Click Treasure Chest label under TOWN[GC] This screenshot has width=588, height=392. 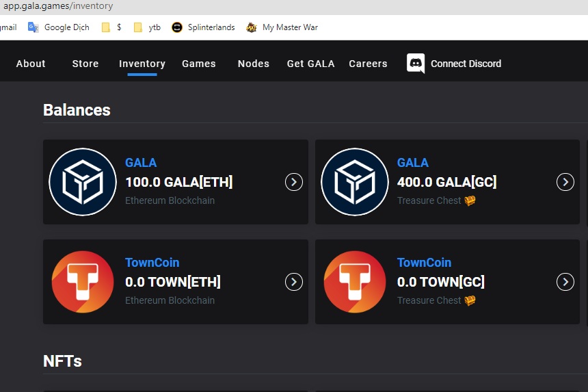tap(429, 300)
